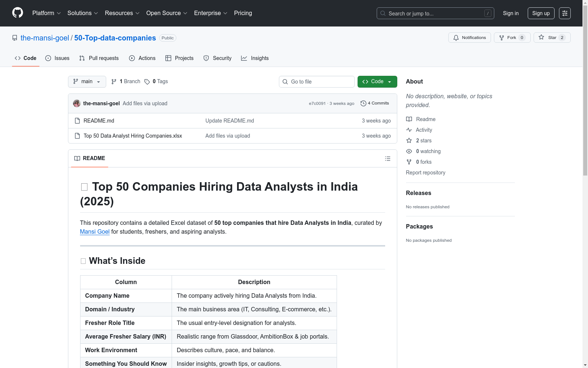Click the commit history clock icon
The width and height of the screenshot is (588, 368).
point(363,103)
